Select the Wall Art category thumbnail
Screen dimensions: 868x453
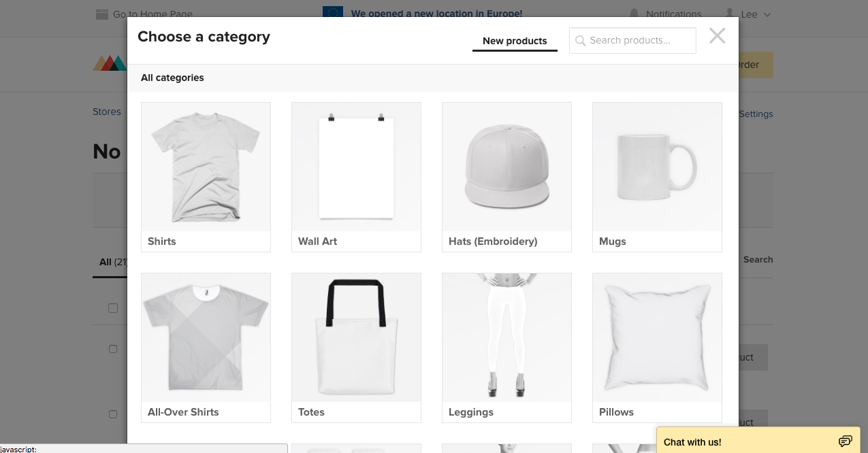(x=356, y=167)
